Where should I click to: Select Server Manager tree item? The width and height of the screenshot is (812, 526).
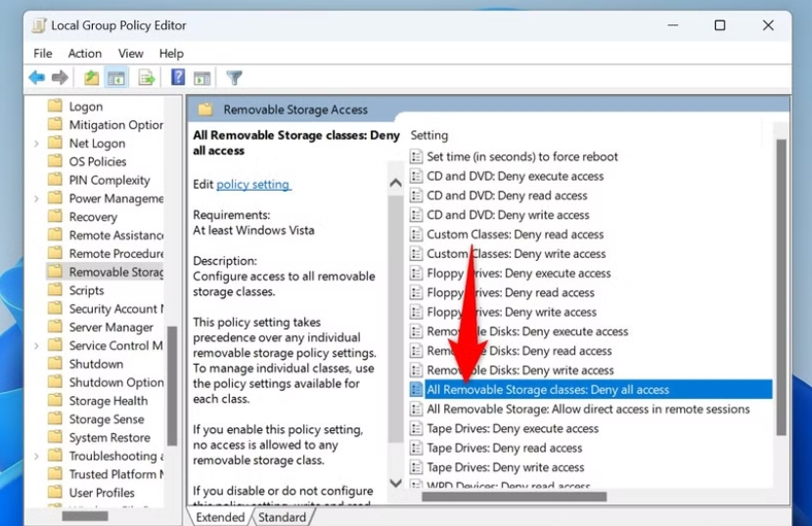tap(112, 328)
